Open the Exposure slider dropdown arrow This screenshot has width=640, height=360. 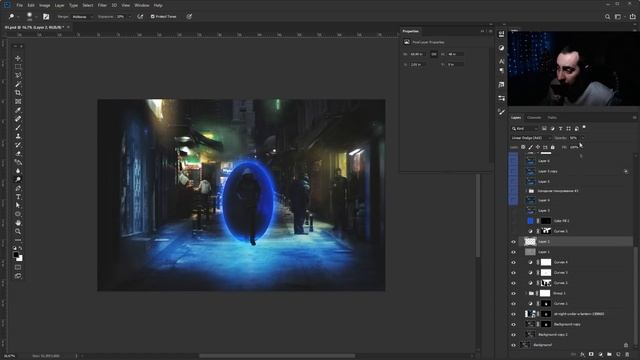pyautogui.click(x=129, y=17)
